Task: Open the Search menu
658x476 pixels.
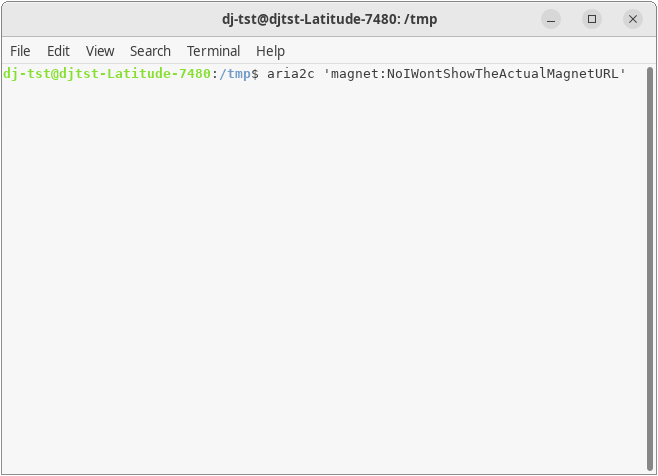Action: [x=150, y=51]
